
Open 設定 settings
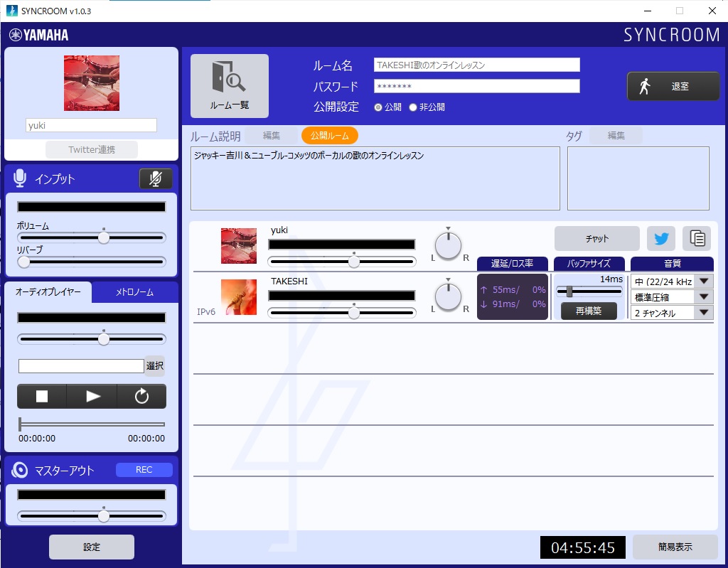coord(92,547)
